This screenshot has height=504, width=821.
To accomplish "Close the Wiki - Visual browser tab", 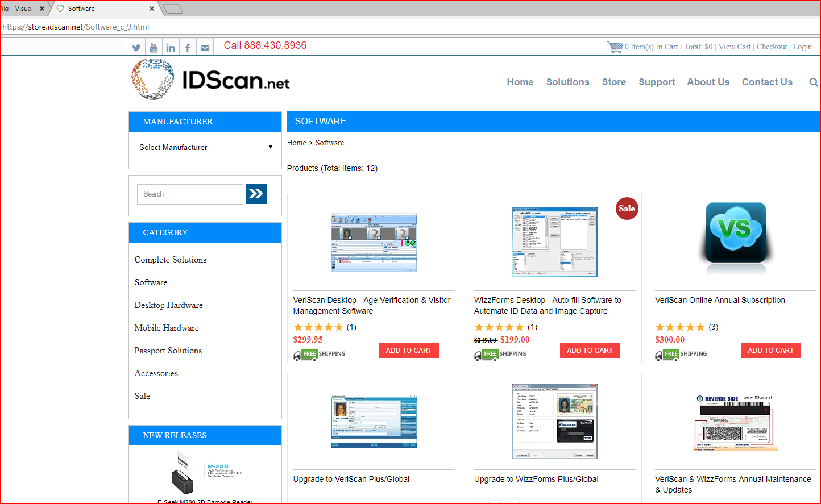I will point(42,9).
